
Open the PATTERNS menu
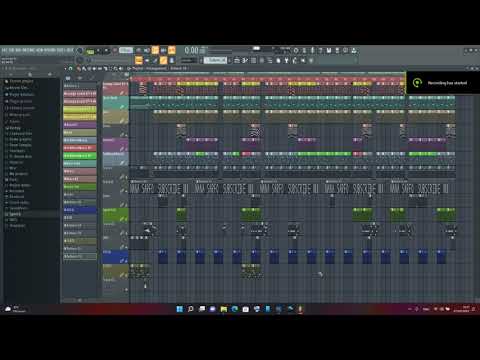point(29,50)
